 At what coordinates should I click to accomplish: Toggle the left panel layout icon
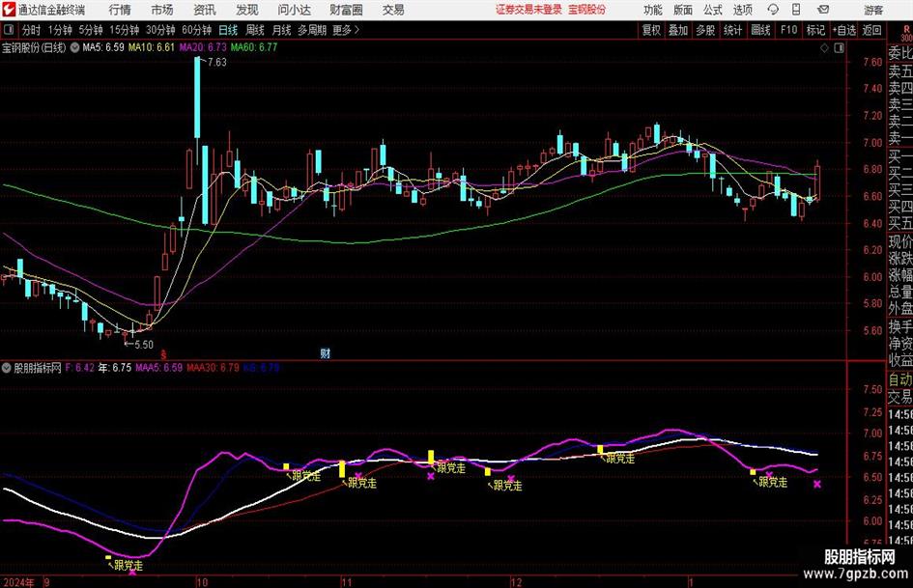pyautogui.click(x=8, y=30)
